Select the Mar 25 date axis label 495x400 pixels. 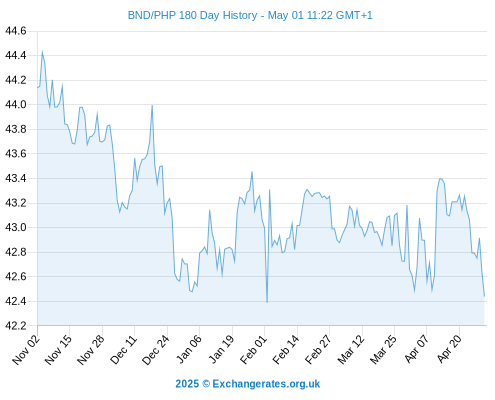point(383,349)
